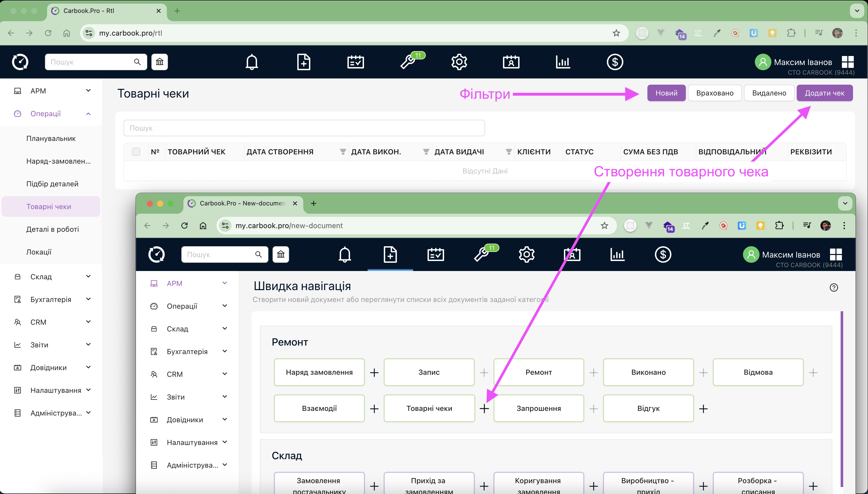
Task: Open settings gear in top header
Action: click(459, 62)
